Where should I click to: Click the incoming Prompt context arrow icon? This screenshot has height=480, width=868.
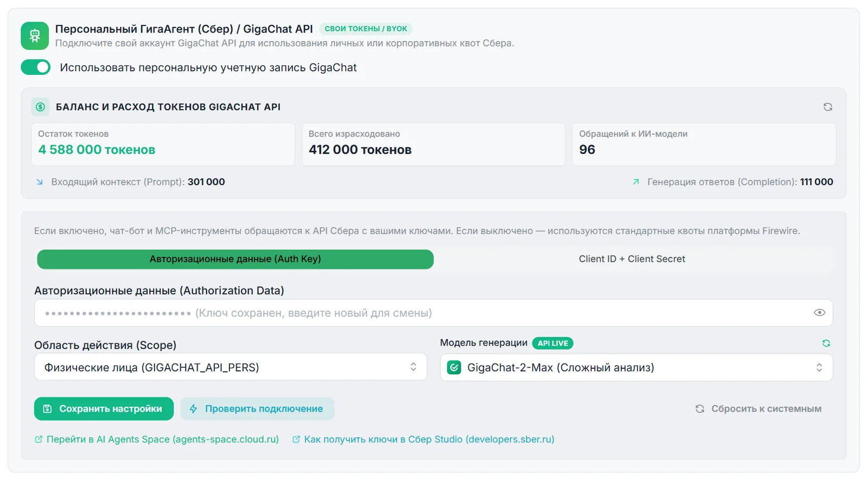tap(40, 182)
